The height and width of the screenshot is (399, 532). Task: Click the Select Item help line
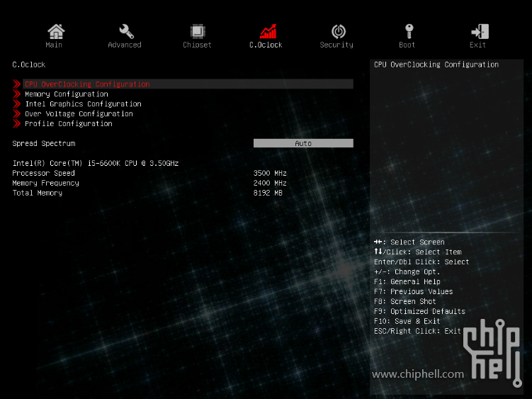[x=418, y=252]
